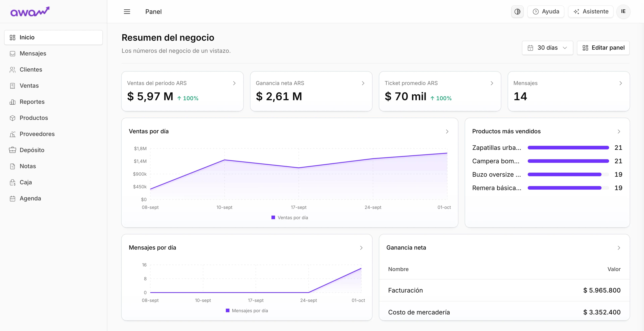Expand Ventas por día chart chevron
The height and width of the screenshot is (331, 644).
click(x=447, y=132)
